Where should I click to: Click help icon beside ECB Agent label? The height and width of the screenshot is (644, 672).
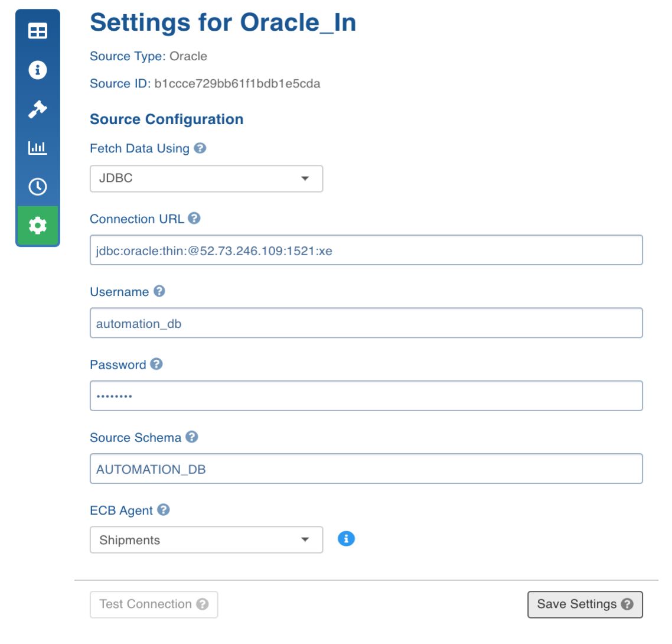coord(164,510)
